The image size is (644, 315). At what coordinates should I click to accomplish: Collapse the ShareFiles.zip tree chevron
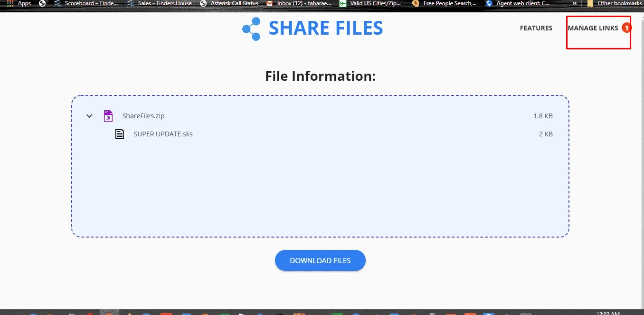click(89, 116)
